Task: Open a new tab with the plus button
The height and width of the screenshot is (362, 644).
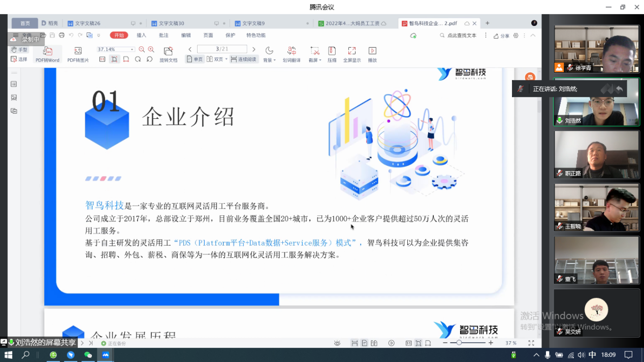Action: click(x=488, y=23)
